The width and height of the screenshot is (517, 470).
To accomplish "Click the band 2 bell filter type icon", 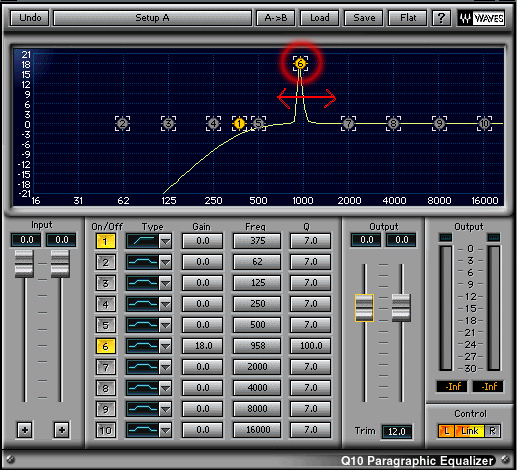I will point(143,262).
